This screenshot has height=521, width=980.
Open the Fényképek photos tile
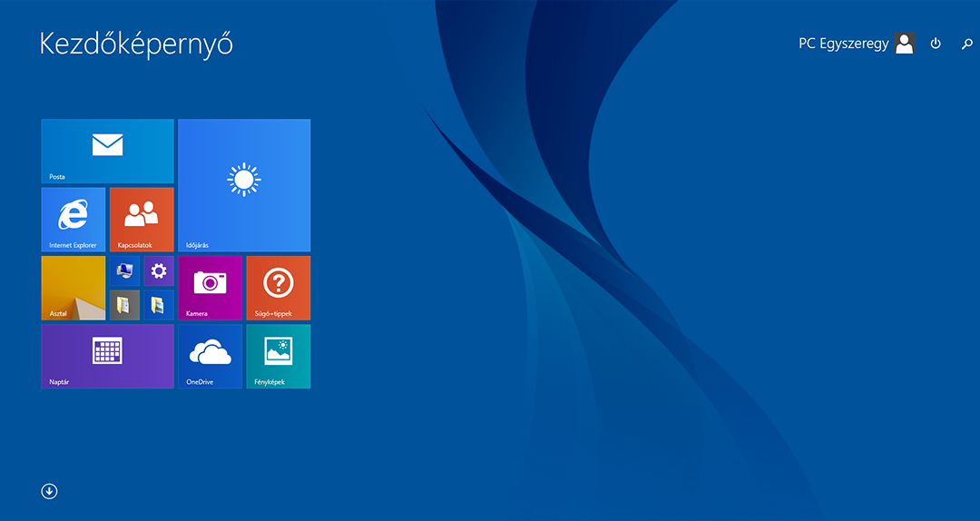pos(279,357)
